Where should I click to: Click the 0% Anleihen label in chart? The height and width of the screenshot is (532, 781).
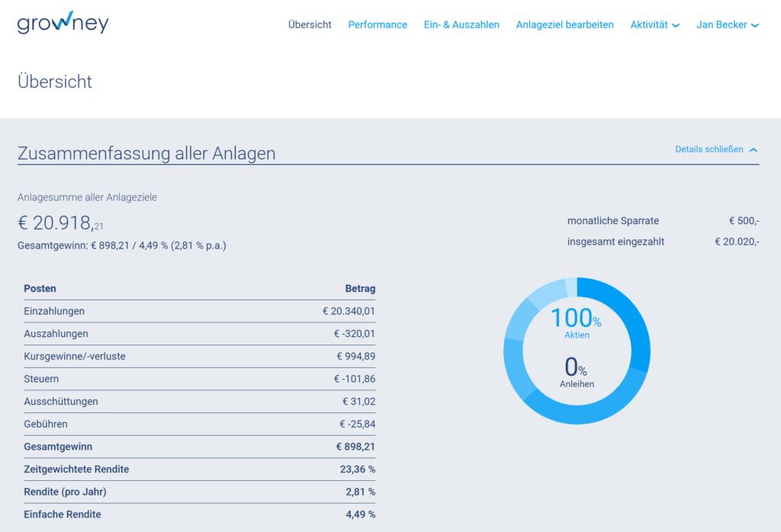click(576, 372)
